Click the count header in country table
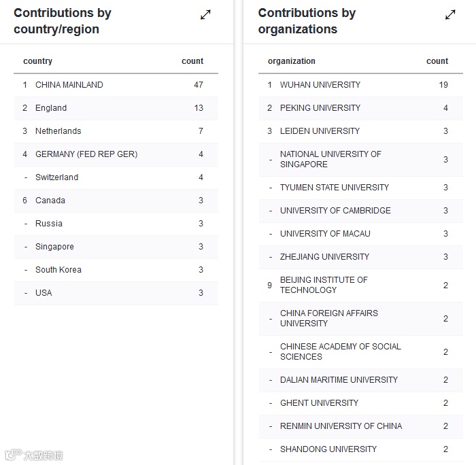476x465 pixels. point(192,61)
